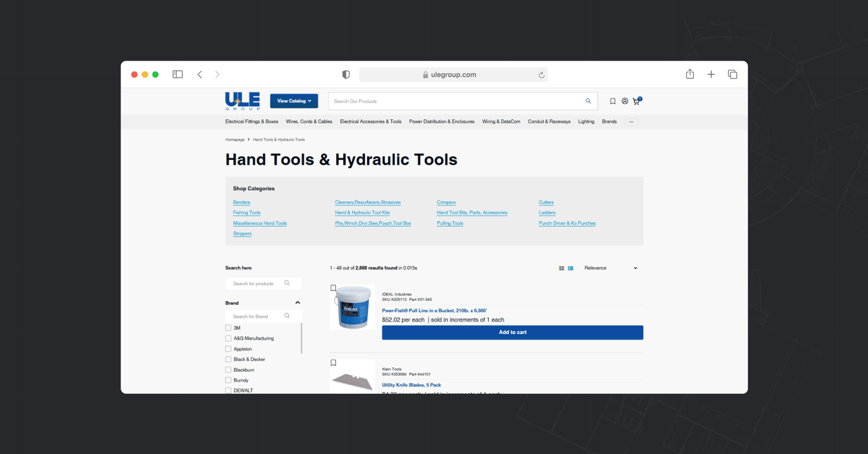
Task: Open Utility Knife Blades, 5 Pack title
Action: pyautogui.click(x=411, y=385)
